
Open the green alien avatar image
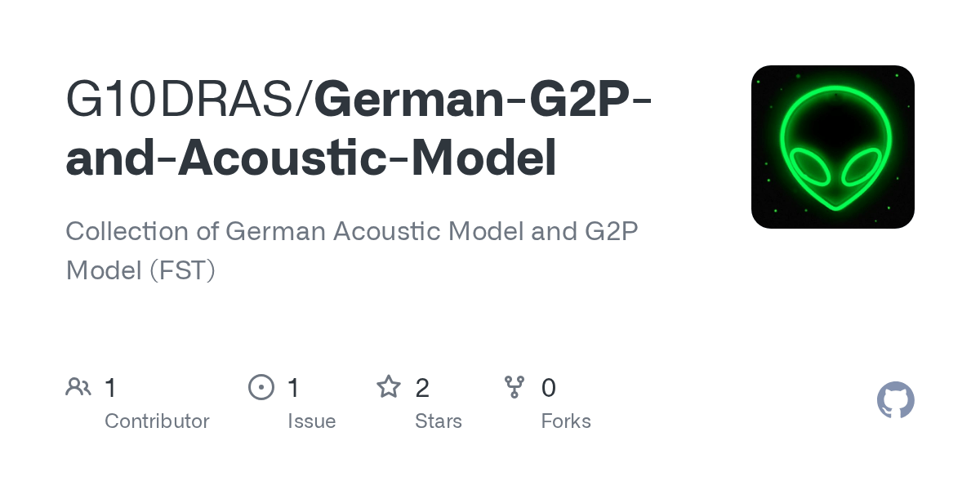tap(833, 147)
